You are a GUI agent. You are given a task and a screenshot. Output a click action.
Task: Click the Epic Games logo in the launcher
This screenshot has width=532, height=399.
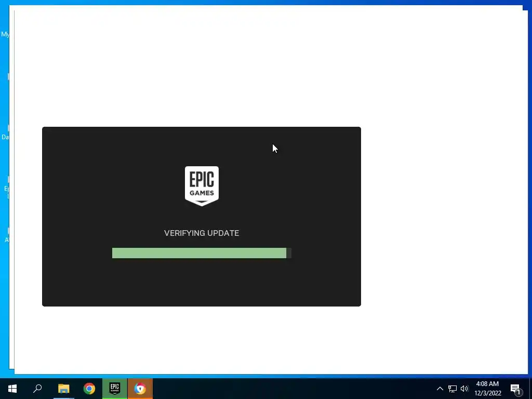(x=202, y=186)
